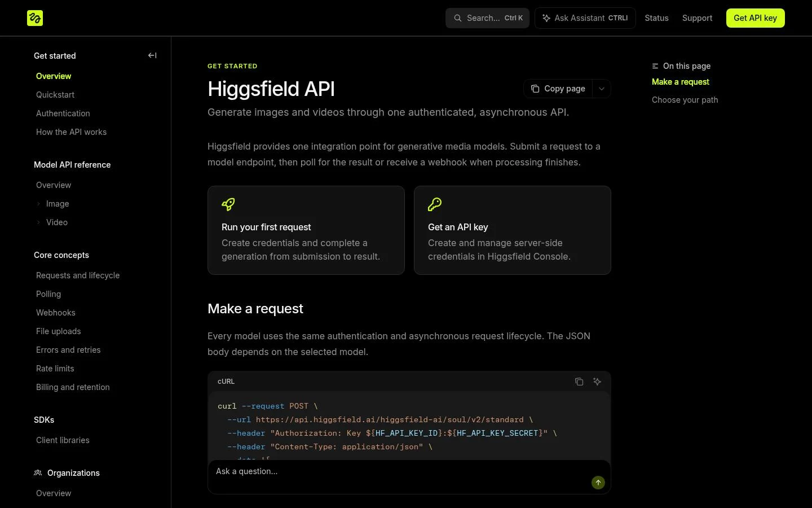Open the Run your first request card
The image size is (812, 508).
click(x=306, y=230)
